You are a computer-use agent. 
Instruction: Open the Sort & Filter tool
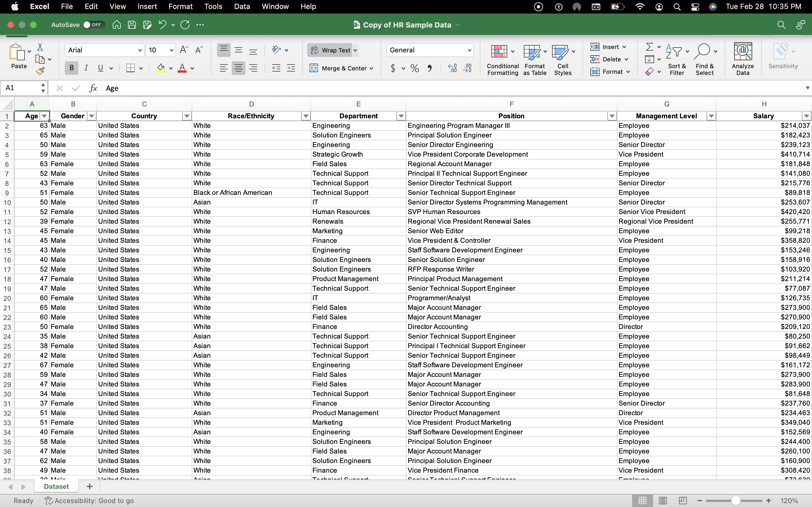[x=676, y=59]
